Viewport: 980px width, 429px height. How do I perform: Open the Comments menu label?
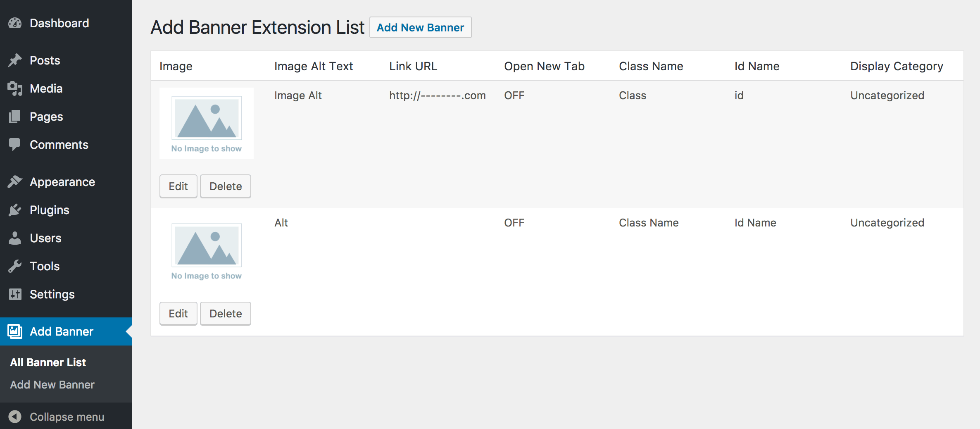coord(59,145)
